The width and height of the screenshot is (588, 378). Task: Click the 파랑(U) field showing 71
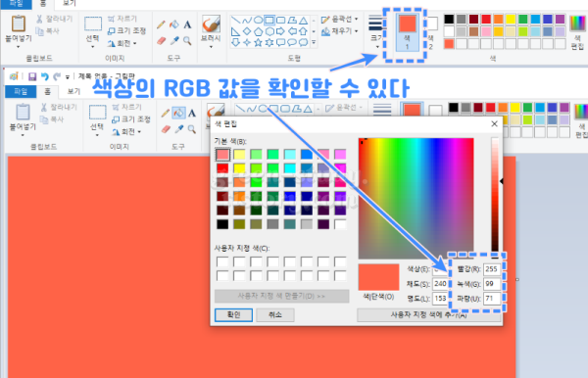click(x=492, y=299)
